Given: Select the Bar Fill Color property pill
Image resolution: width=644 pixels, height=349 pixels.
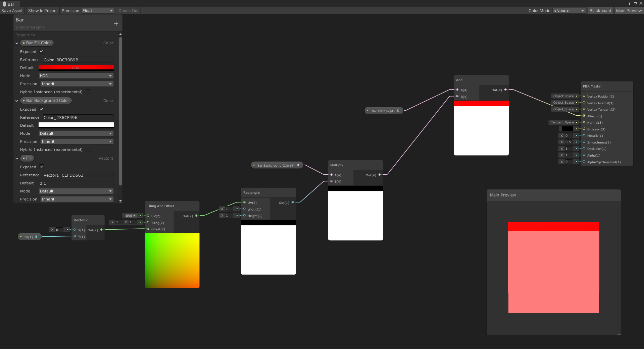Looking at the screenshot, I should pyautogui.click(x=37, y=43).
